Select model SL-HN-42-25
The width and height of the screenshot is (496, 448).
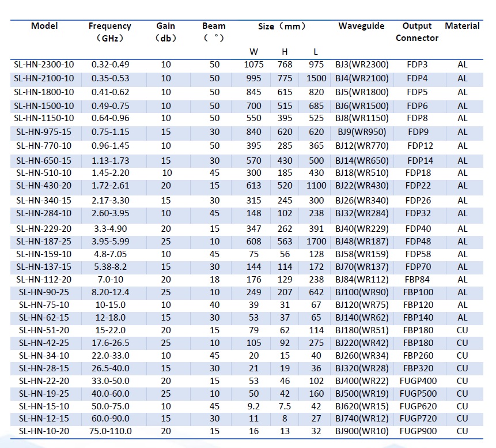[44, 343]
